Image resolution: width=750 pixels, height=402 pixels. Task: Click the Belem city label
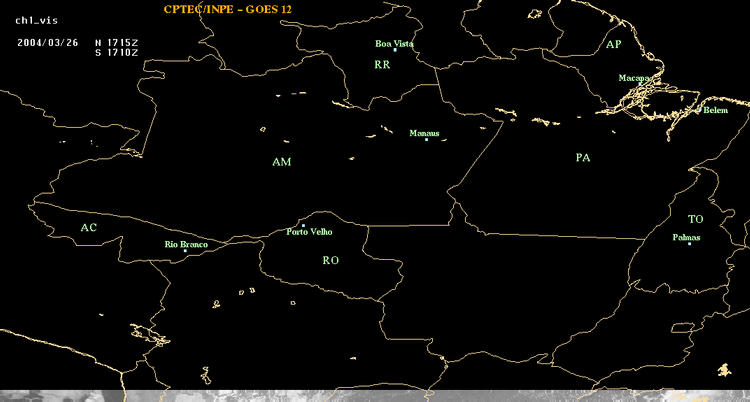[716, 110]
